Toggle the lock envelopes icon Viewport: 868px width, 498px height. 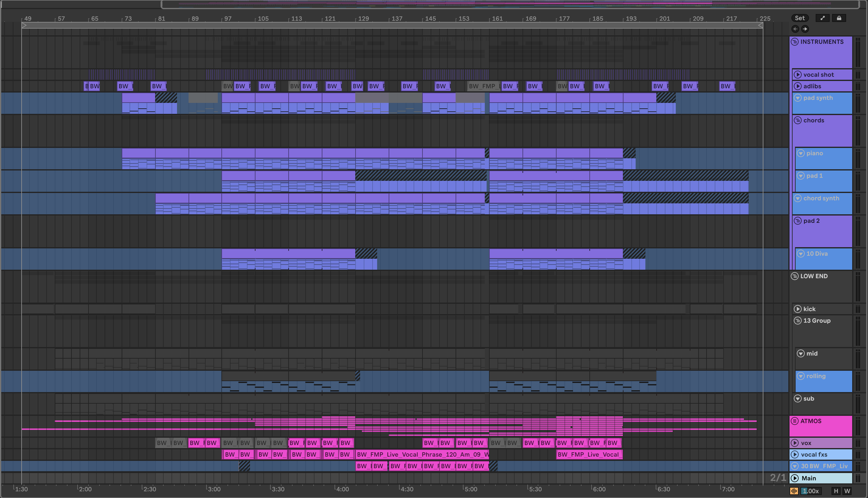[839, 18]
